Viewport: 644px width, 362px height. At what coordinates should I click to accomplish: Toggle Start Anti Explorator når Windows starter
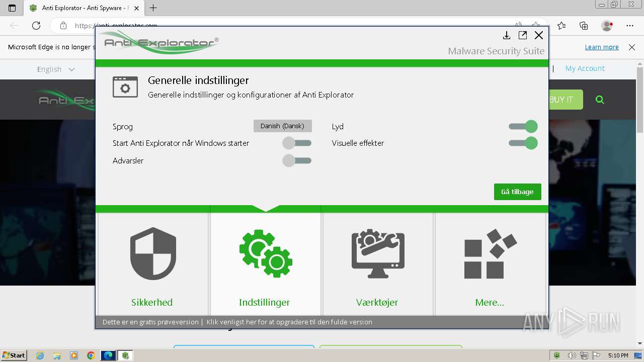coord(297,143)
